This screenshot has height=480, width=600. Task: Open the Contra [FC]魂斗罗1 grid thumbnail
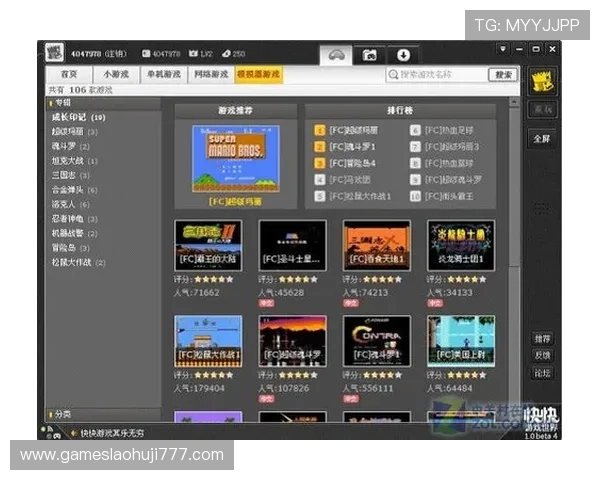(x=377, y=341)
